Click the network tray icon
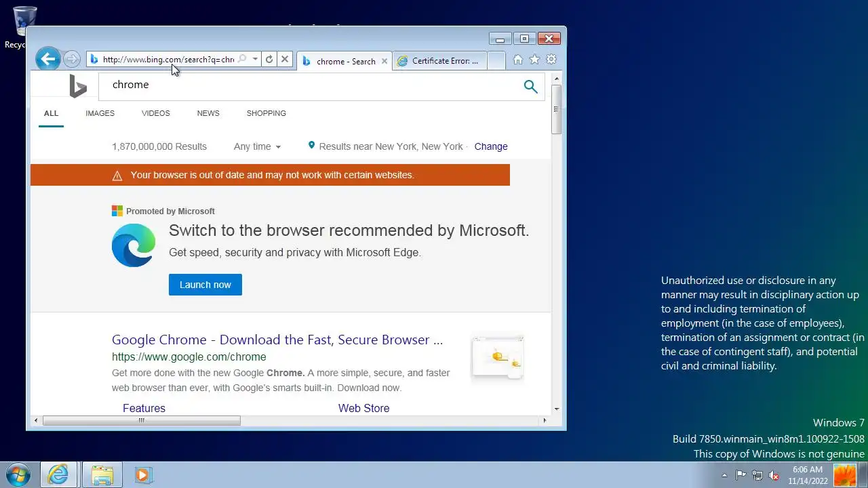Image resolution: width=868 pixels, height=488 pixels. pyautogui.click(x=757, y=475)
